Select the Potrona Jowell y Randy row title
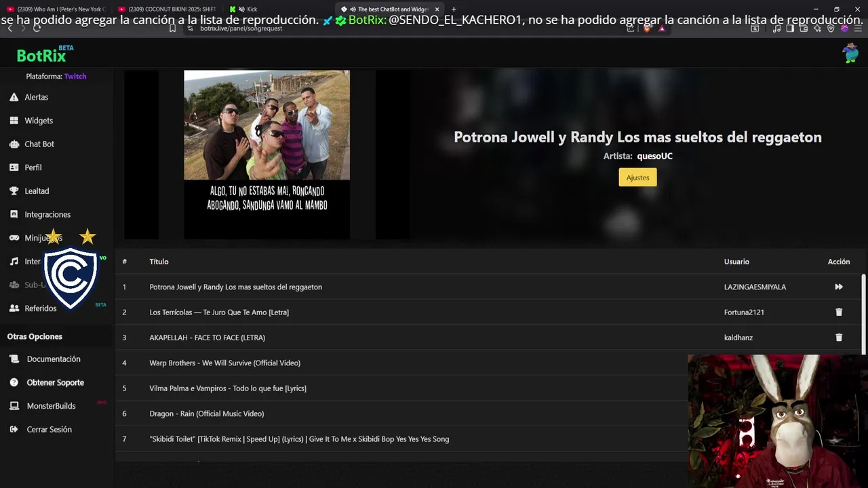Image resolution: width=868 pixels, height=488 pixels. point(235,287)
